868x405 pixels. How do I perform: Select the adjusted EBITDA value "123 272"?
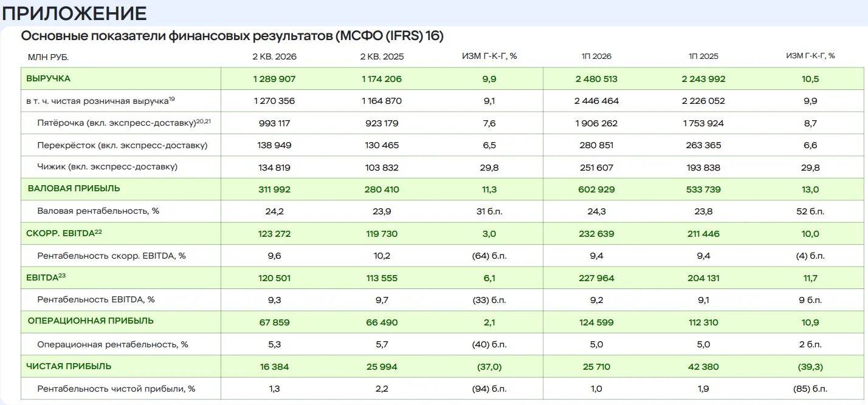point(275,234)
